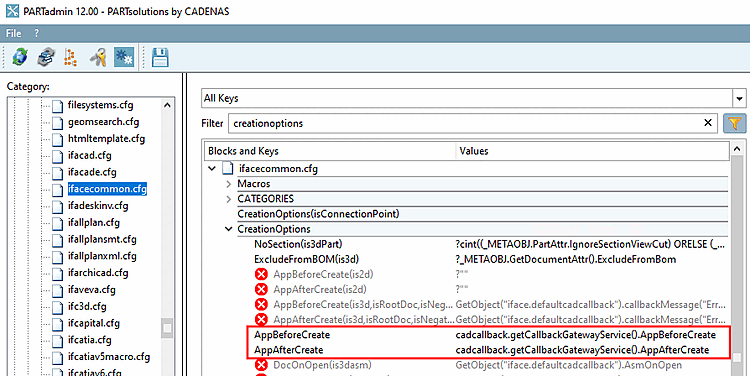Select the blue gears configuration icon
Screen dimensions: 750x376
click(124, 57)
